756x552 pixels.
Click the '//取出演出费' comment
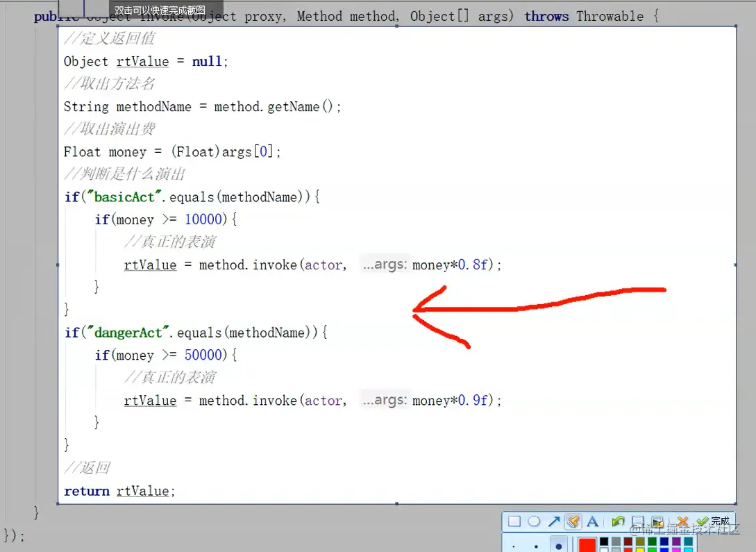(110, 129)
